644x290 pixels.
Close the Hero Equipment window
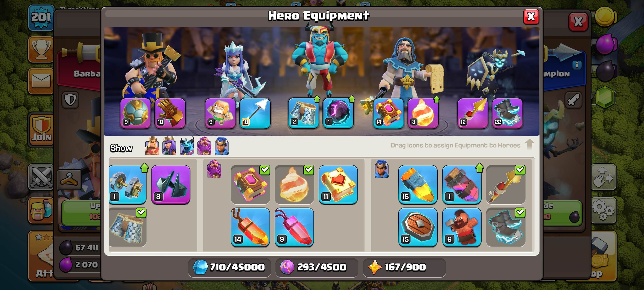(531, 17)
